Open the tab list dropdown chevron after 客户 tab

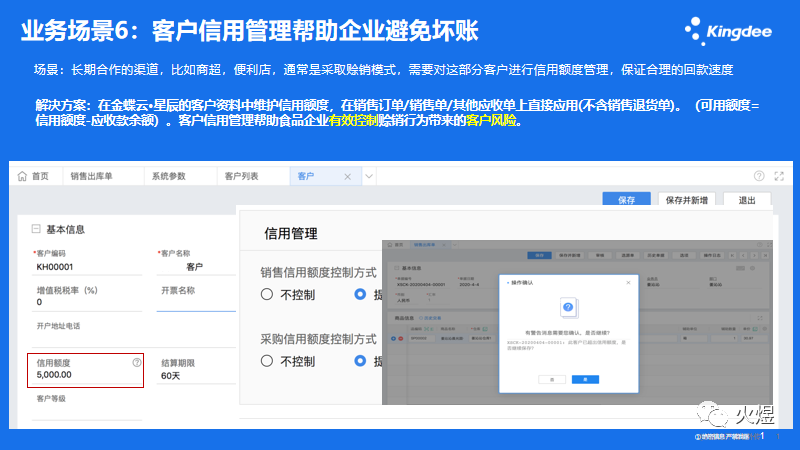click(369, 177)
